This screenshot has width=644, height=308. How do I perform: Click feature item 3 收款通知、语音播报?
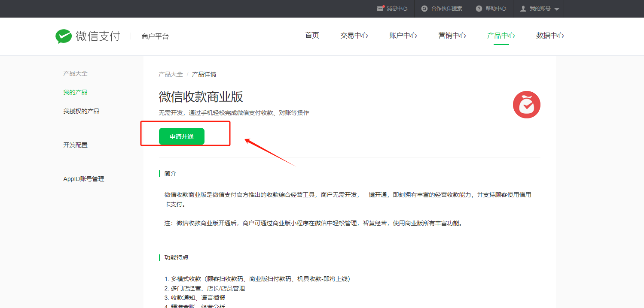tap(195, 298)
